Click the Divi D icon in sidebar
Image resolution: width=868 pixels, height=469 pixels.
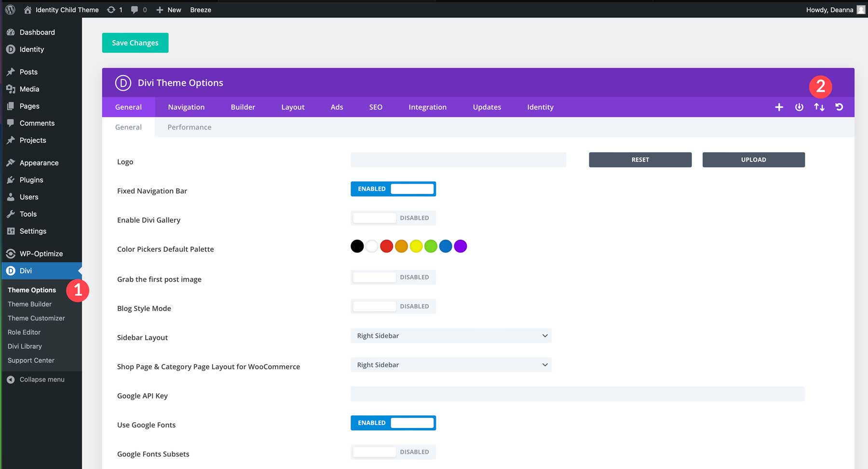[11, 271]
